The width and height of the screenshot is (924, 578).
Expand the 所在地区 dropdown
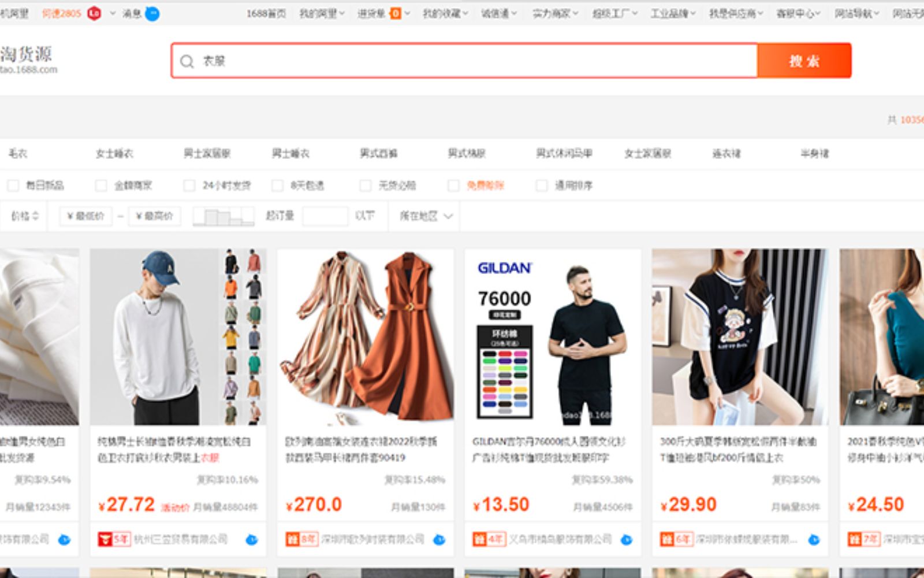tap(426, 216)
